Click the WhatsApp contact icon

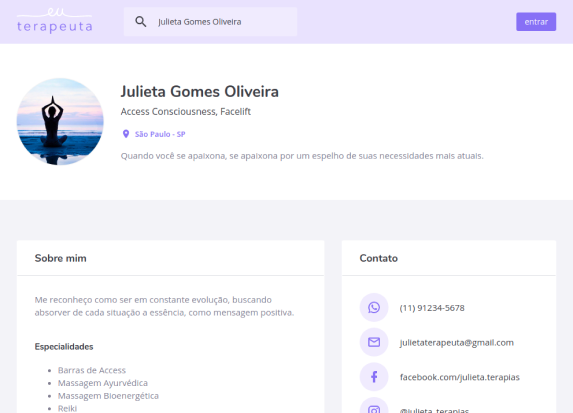point(374,307)
